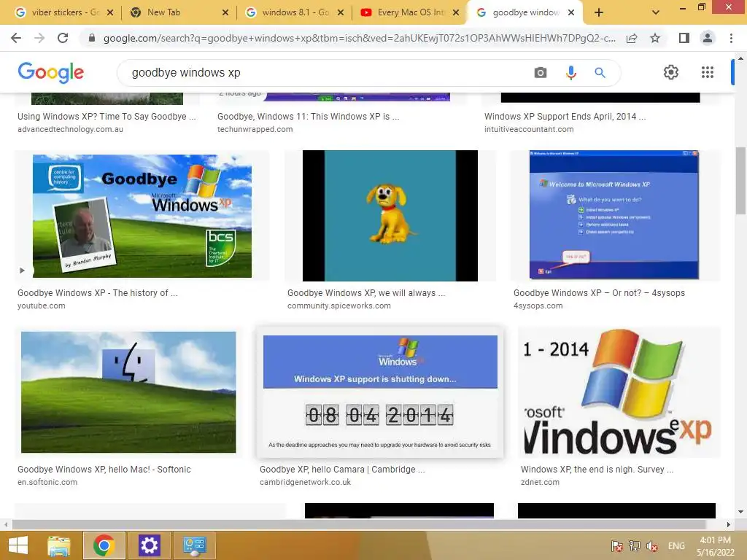Open Goodbye, Windows 11 techunwrapped result
Image resolution: width=747 pixels, height=560 pixels.
click(x=309, y=117)
